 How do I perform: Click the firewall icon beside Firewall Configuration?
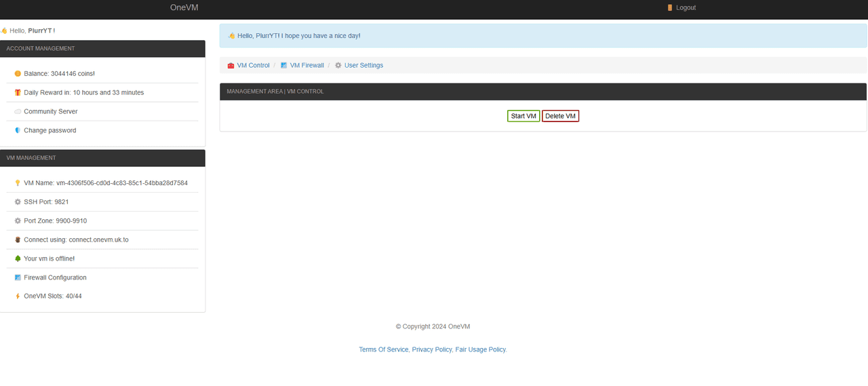(x=18, y=277)
